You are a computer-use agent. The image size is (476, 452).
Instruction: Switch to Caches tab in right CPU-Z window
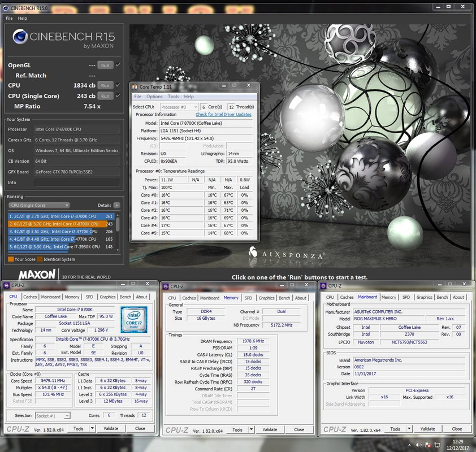pyautogui.click(x=347, y=297)
